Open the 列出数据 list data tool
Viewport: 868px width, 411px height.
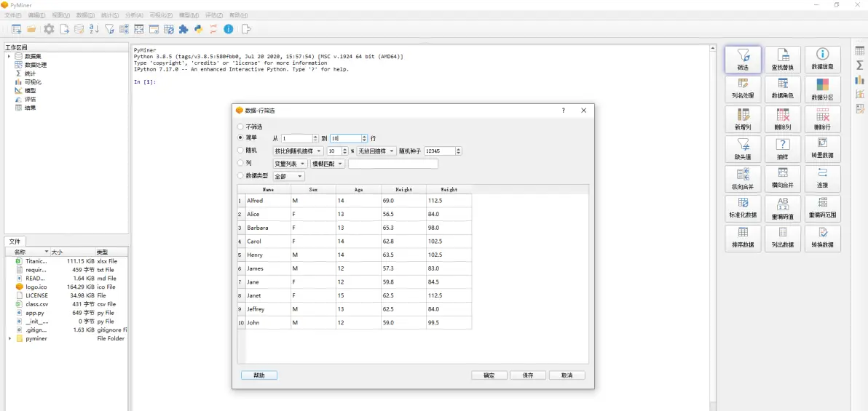[x=783, y=239]
